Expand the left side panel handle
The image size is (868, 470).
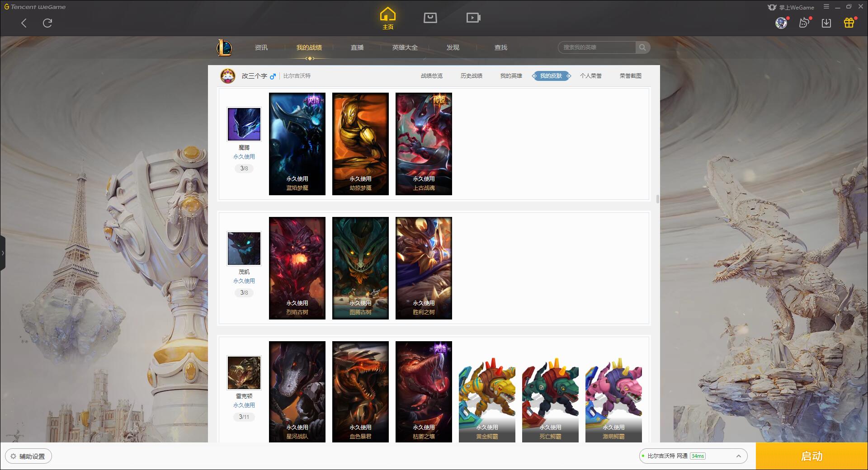tap(3, 253)
